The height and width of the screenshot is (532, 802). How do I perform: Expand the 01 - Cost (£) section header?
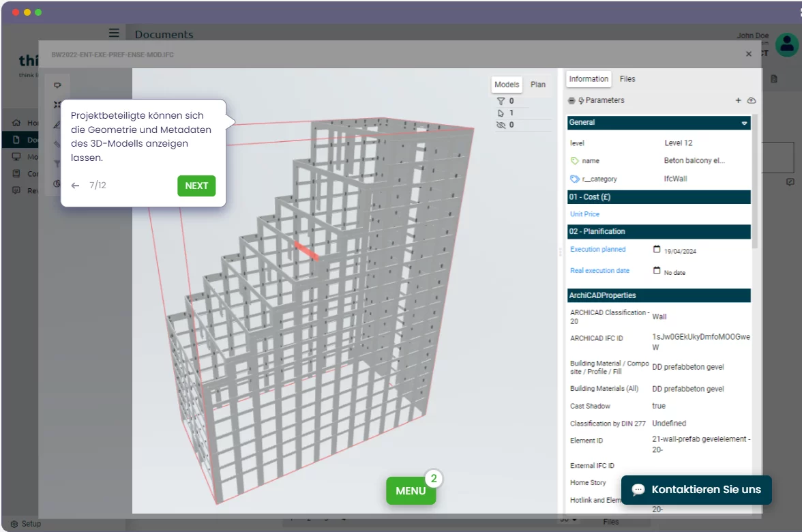658,197
